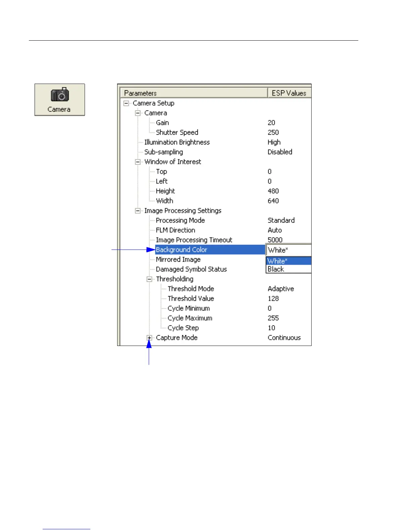411x532 pixels.
Task: Select Damaged Symbol Status parameter
Action: [191, 269]
